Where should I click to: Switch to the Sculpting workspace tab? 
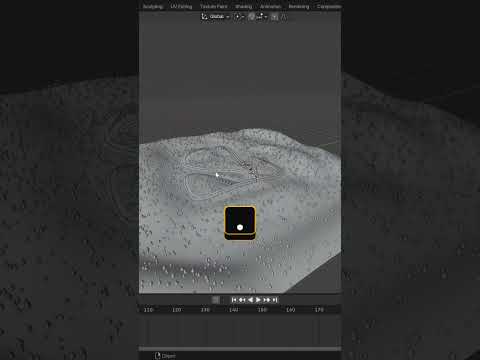(x=153, y=6)
